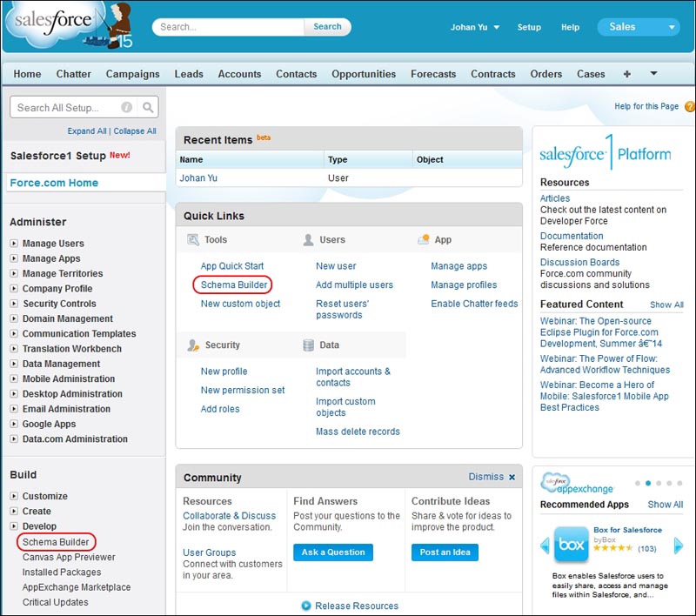This screenshot has width=696, height=616.
Task: Open the Accounts tab
Action: pos(239,74)
